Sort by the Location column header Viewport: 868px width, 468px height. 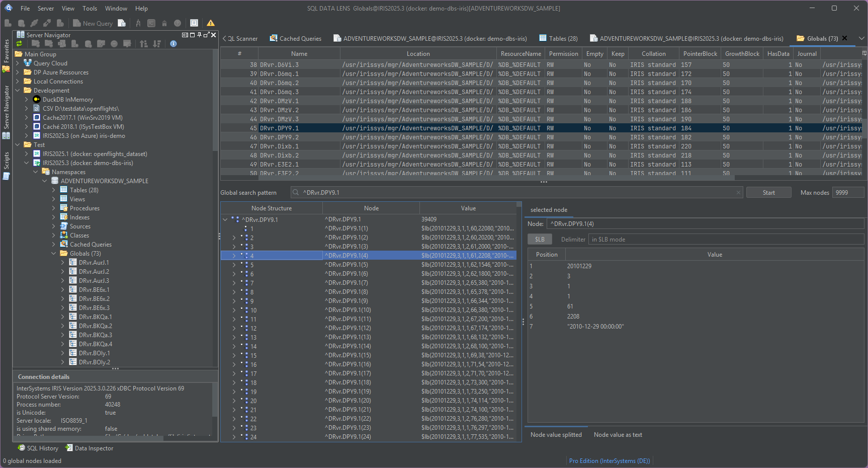418,54
